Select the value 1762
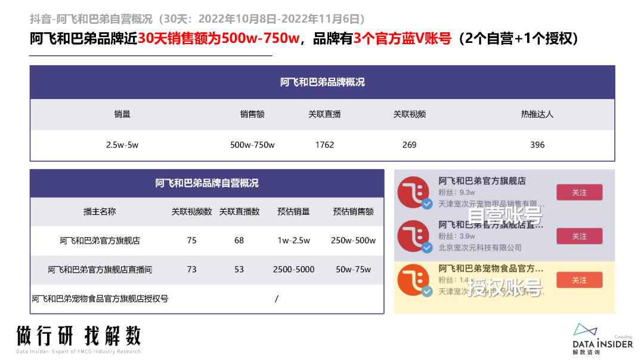Screen dimensions: 644x363 click(324, 145)
